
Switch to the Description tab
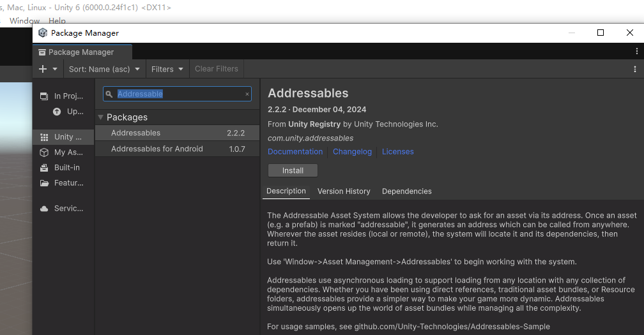[x=286, y=191]
